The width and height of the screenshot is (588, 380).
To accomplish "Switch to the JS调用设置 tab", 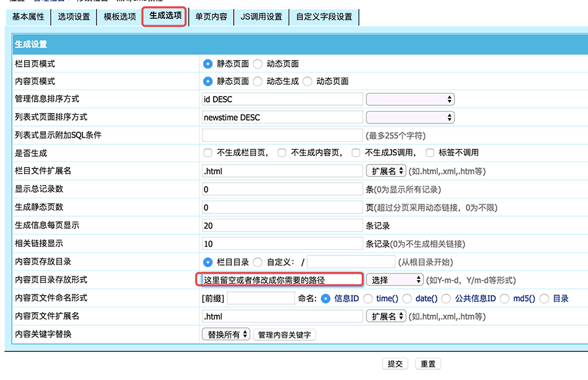I will (261, 16).
